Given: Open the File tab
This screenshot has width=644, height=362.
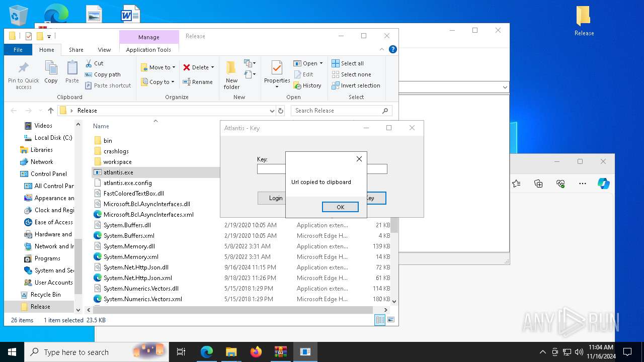Looking at the screenshot, I should click(x=18, y=50).
